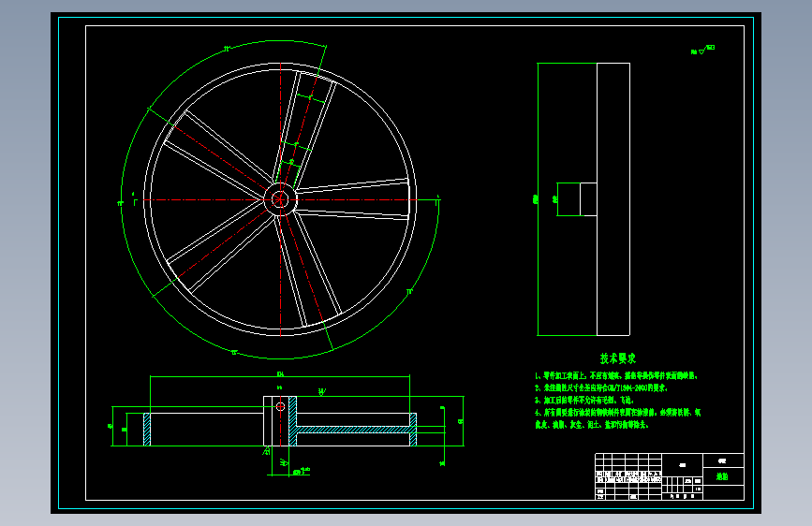The width and height of the screenshot is (812, 526).
Task: Select technical requirement note number 2
Action: 601,387
